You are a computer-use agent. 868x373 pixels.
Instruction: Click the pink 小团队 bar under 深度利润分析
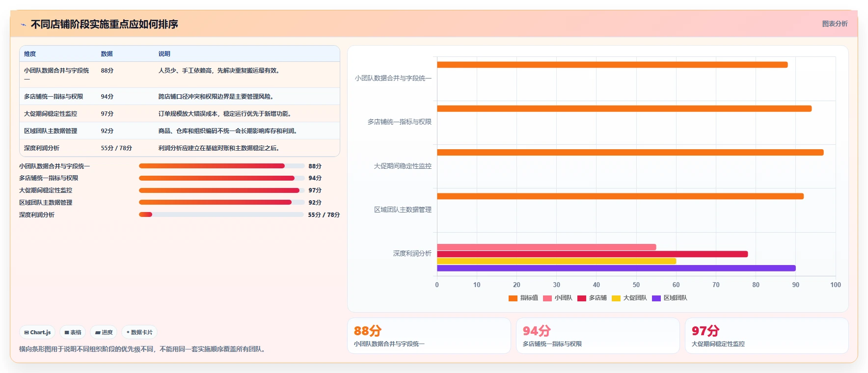click(x=546, y=247)
